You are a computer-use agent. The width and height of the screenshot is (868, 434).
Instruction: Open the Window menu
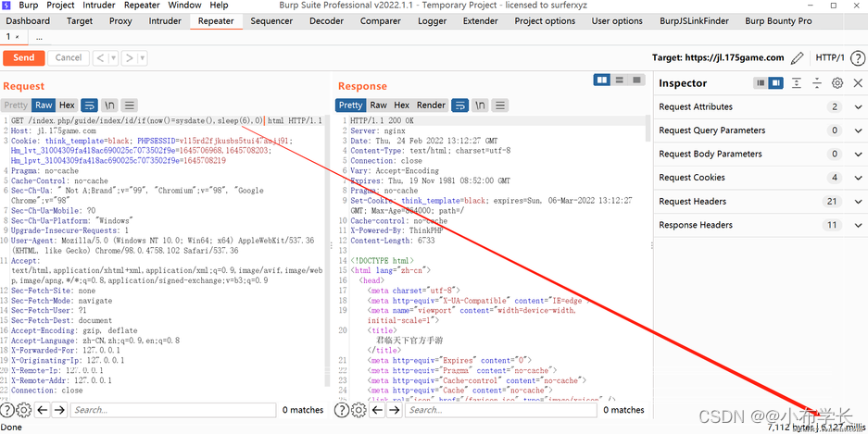point(185,6)
